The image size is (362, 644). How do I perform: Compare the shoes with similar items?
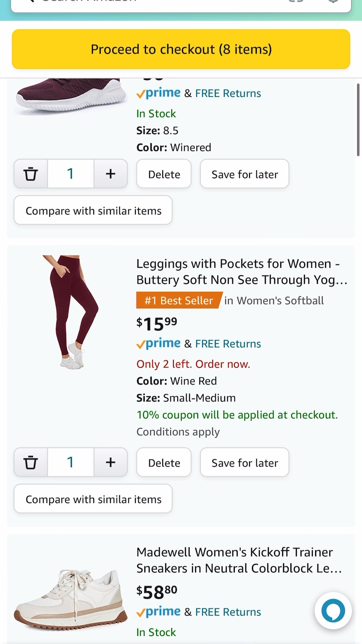93,210
